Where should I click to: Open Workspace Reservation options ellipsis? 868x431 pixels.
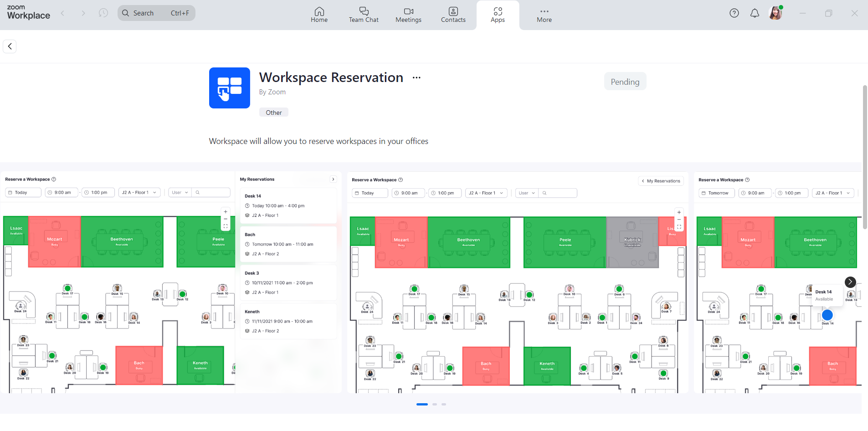coord(416,78)
